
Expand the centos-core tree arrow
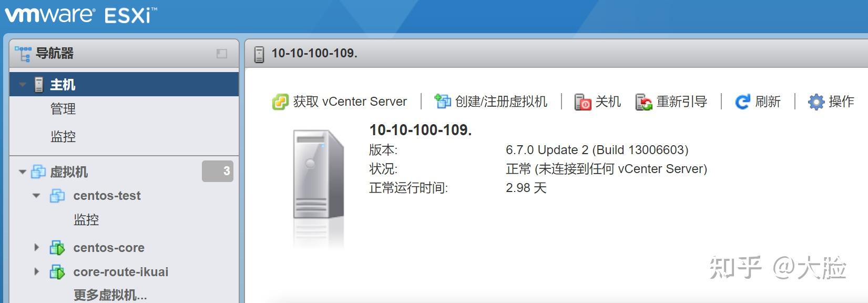(36, 247)
